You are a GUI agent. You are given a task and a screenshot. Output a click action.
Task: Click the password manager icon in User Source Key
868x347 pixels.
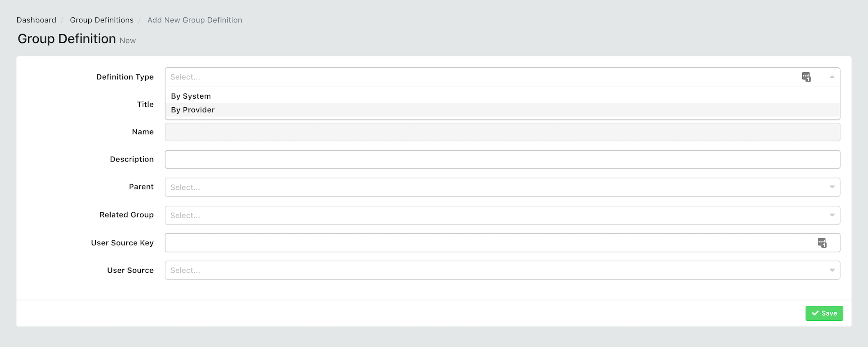(x=822, y=243)
